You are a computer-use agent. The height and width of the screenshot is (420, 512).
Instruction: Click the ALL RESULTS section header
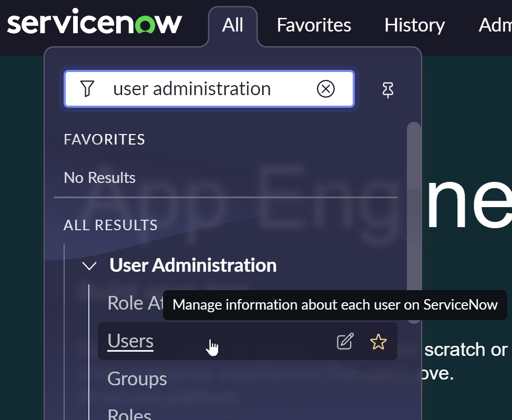(x=110, y=226)
